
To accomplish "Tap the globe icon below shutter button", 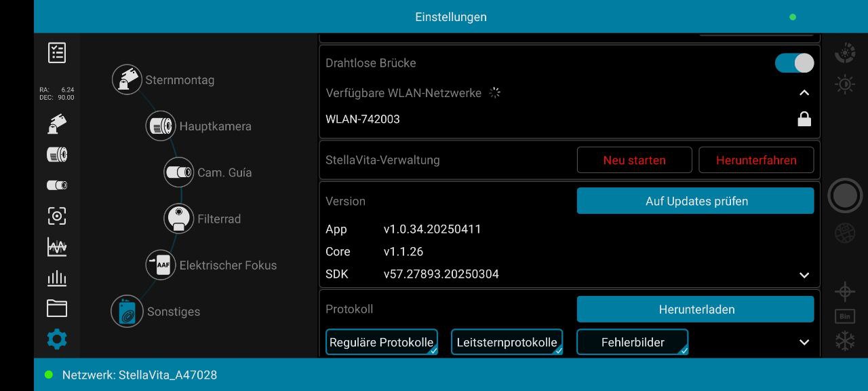I will (845, 233).
